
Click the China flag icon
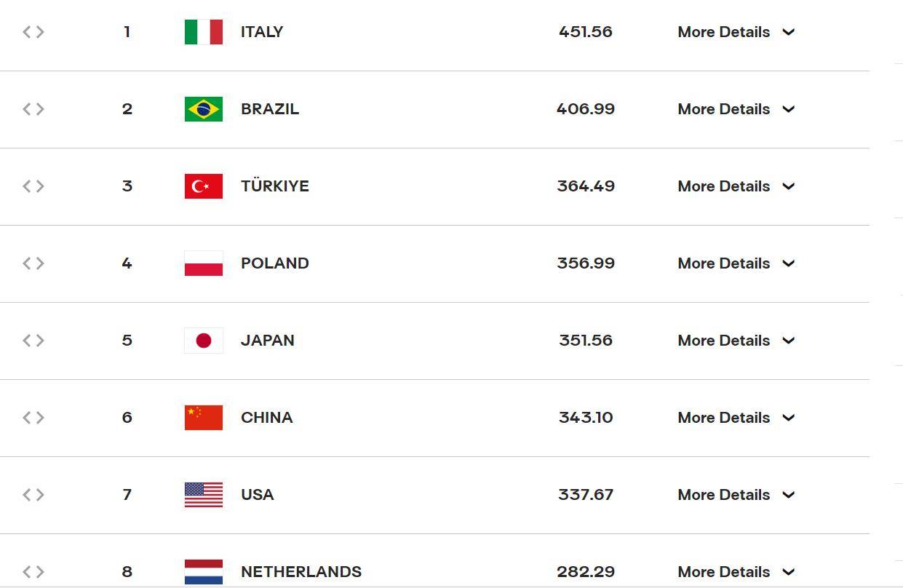click(x=204, y=418)
